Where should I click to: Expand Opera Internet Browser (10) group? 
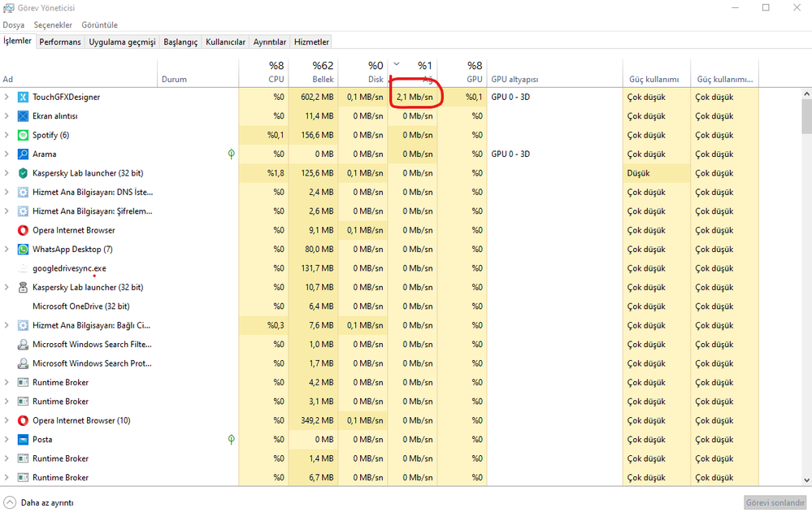(7, 420)
